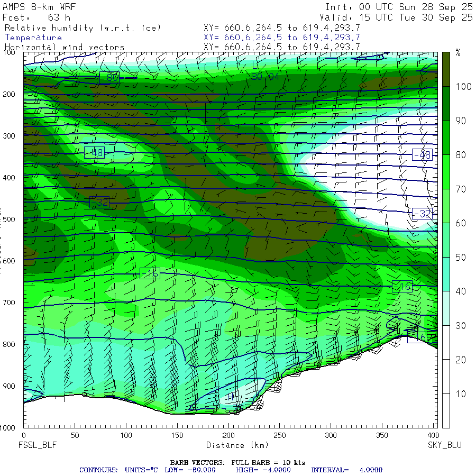This screenshot has height=476, width=476.
Task: Click the '%' unit label above colorbar
Action: click(x=458, y=52)
